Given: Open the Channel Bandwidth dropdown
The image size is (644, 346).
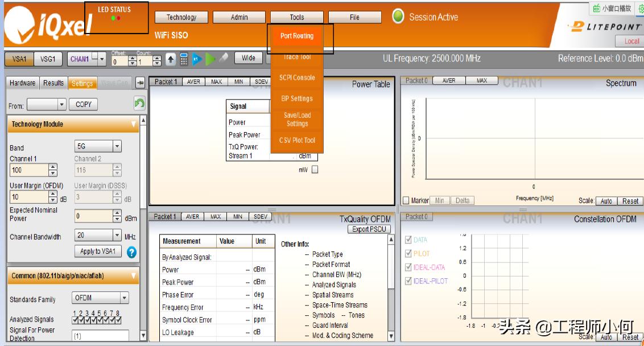Looking at the screenshot, I should 117,235.
